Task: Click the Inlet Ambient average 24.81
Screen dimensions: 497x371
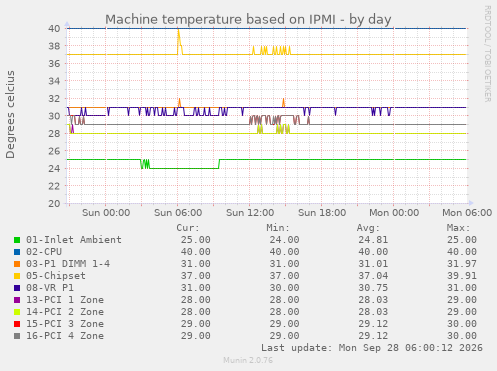Action: 373,240
